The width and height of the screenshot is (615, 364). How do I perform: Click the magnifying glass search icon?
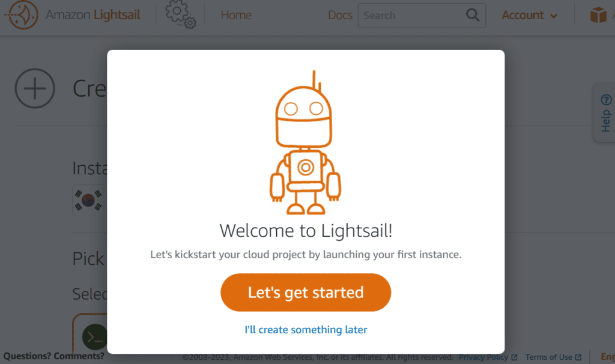pyautogui.click(x=473, y=15)
